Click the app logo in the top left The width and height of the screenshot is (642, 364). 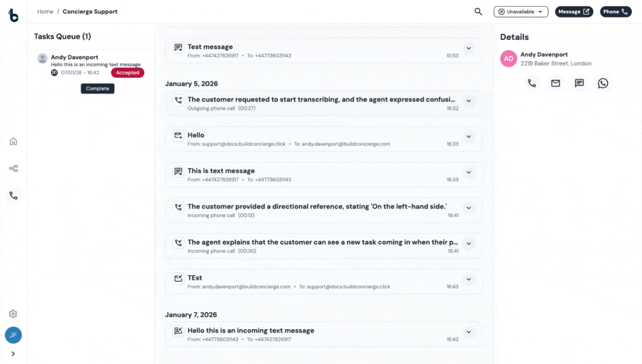[13, 15]
